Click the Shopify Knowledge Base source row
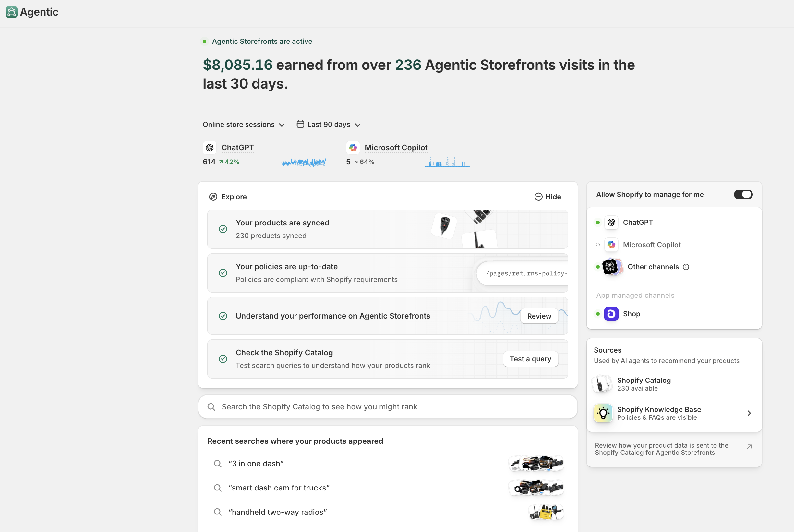The image size is (794, 532). pyautogui.click(x=674, y=413)
